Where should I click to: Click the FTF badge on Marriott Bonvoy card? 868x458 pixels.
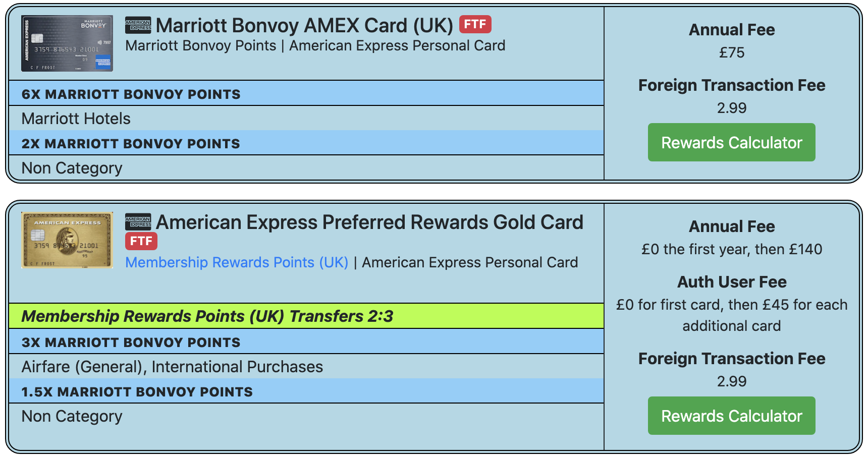tap(475, 24)
